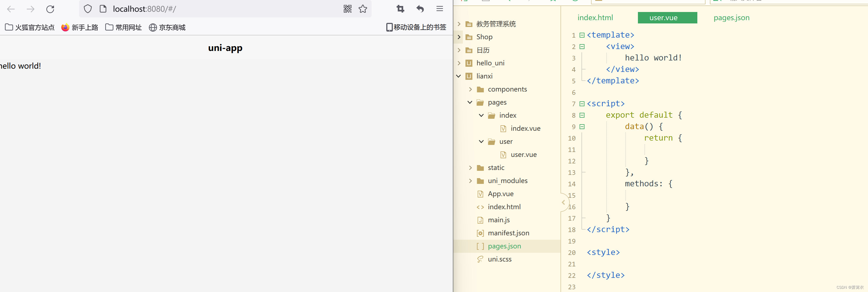Image resolution: width=868 pixels, height=292 pixels.
Task: Click the <style> tag on line 20
Action: 603,253
